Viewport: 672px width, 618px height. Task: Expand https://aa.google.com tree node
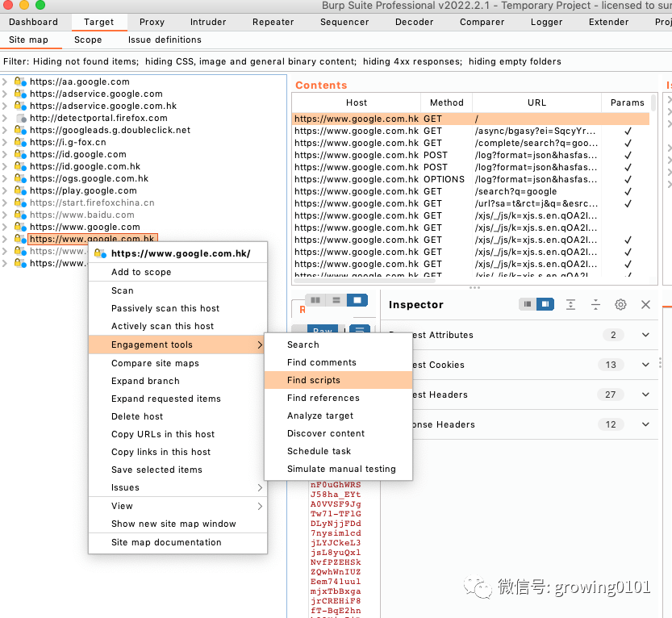(5, 81)
